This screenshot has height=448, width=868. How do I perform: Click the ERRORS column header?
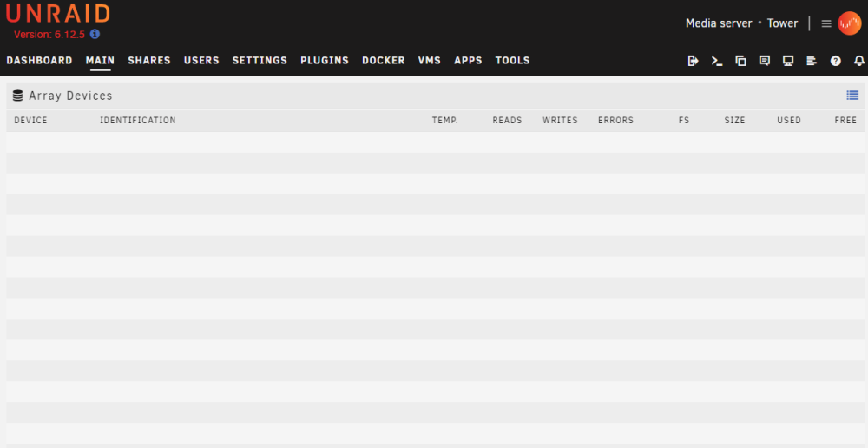click(x=615, y=120)
